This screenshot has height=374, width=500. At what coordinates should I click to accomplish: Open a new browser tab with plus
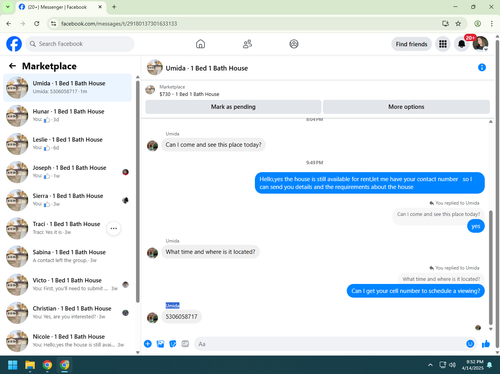(114, 7)
